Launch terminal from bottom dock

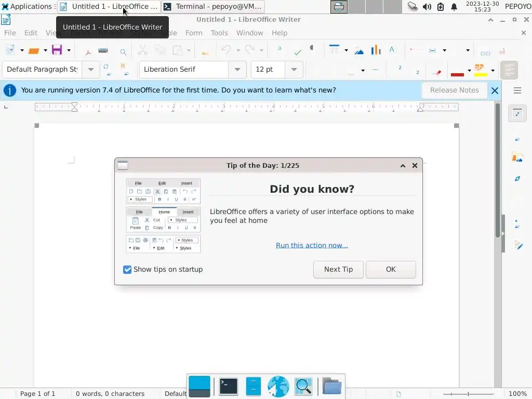click(x=229, y=386)
